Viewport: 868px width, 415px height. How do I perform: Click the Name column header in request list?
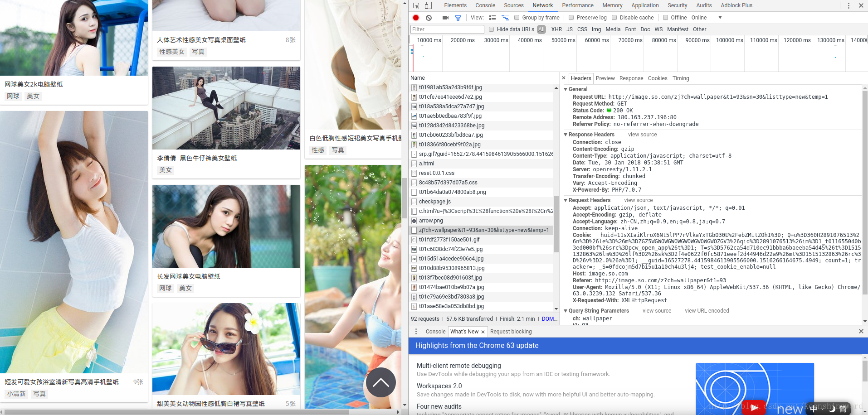coord(483,78)
